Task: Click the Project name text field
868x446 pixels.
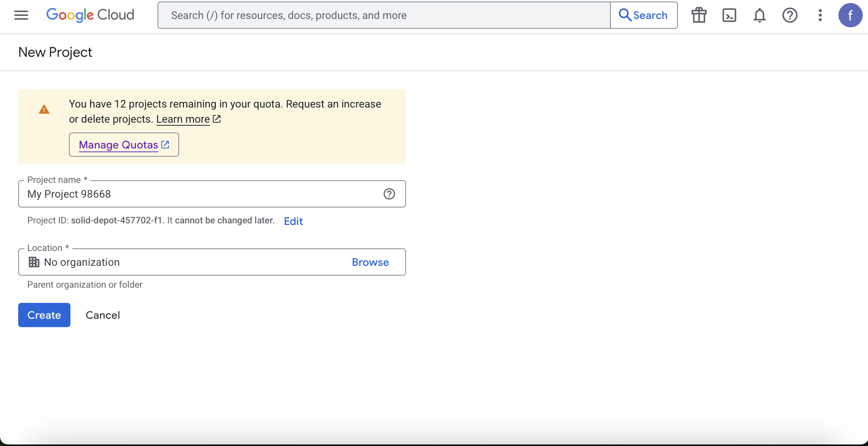Action: [x=201, y=194]
